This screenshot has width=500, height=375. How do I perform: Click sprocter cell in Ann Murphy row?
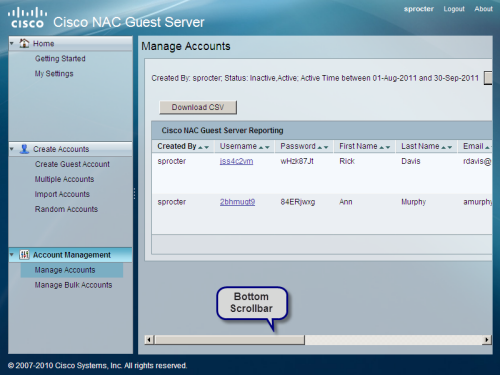coord(172,202)
